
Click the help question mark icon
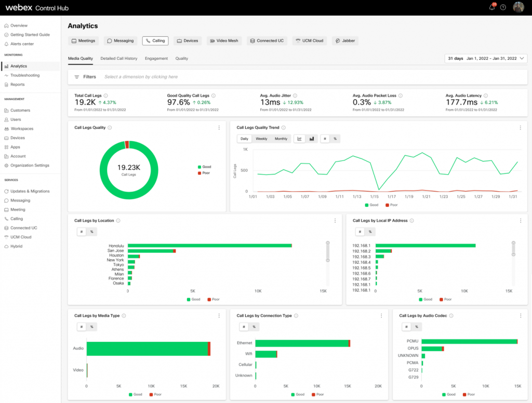tap(502, 7)
